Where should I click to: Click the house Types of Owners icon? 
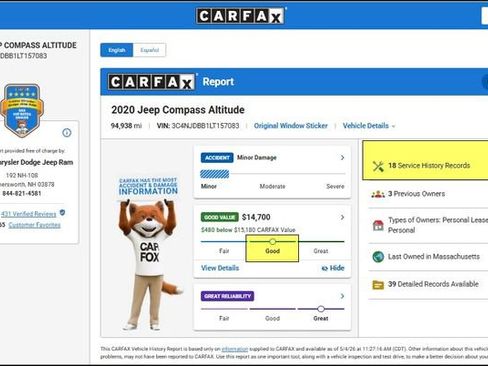coord(378,225)
